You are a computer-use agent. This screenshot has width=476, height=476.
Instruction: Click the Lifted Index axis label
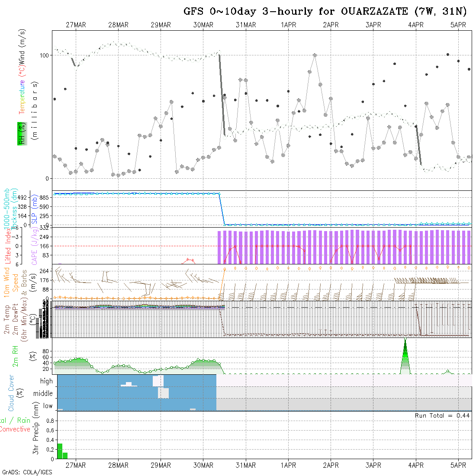point(8,245)
